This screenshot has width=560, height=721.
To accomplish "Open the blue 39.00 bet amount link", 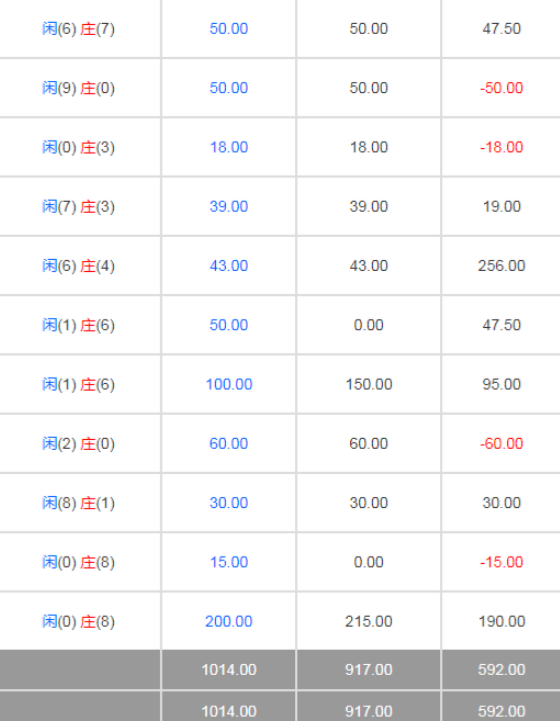I will click(229, 206).
